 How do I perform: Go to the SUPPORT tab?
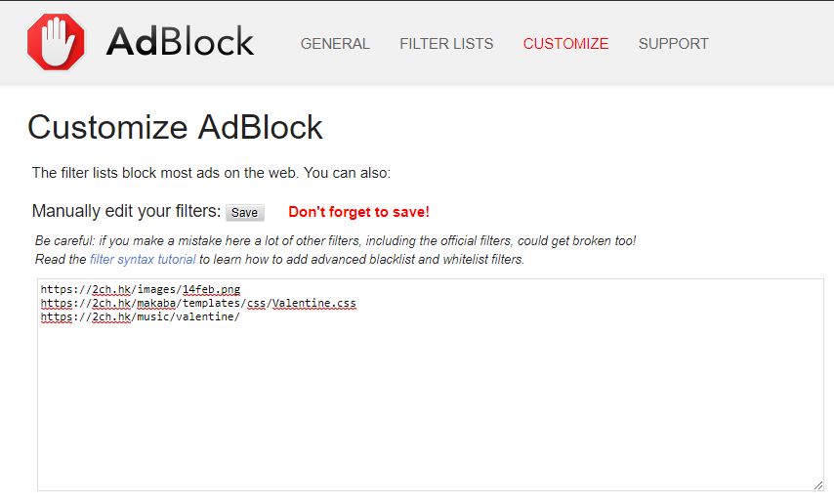click(x=673, y=44)
